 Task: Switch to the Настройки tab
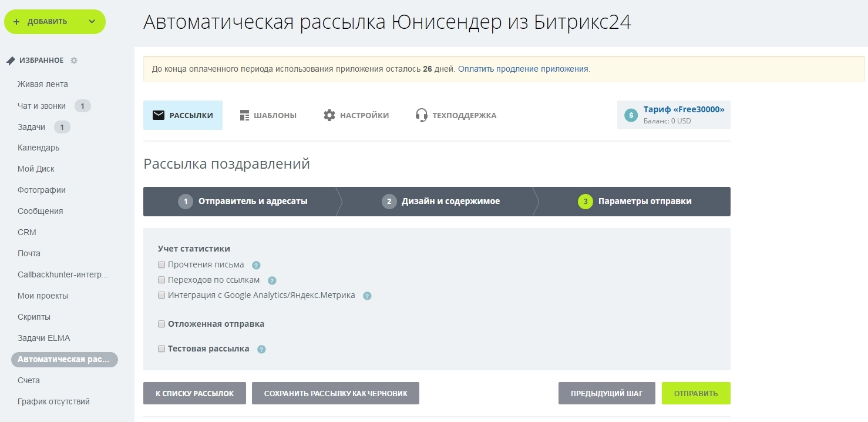point(356,115)
